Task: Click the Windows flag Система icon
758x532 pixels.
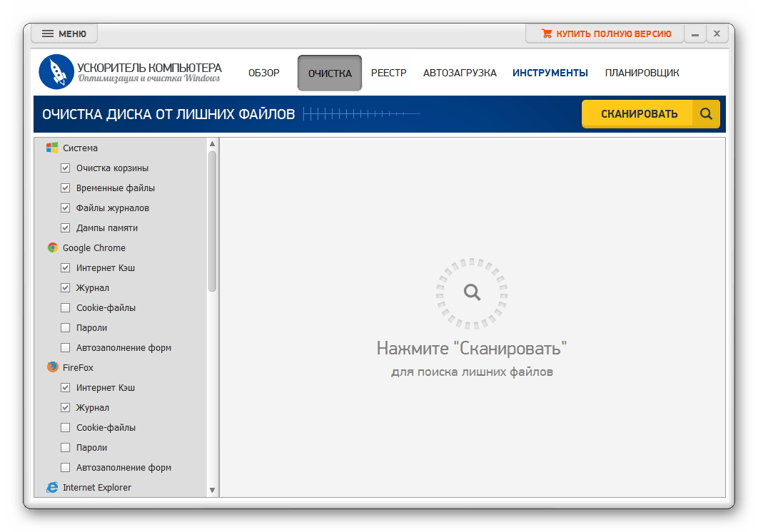Action: pos(52,148)
